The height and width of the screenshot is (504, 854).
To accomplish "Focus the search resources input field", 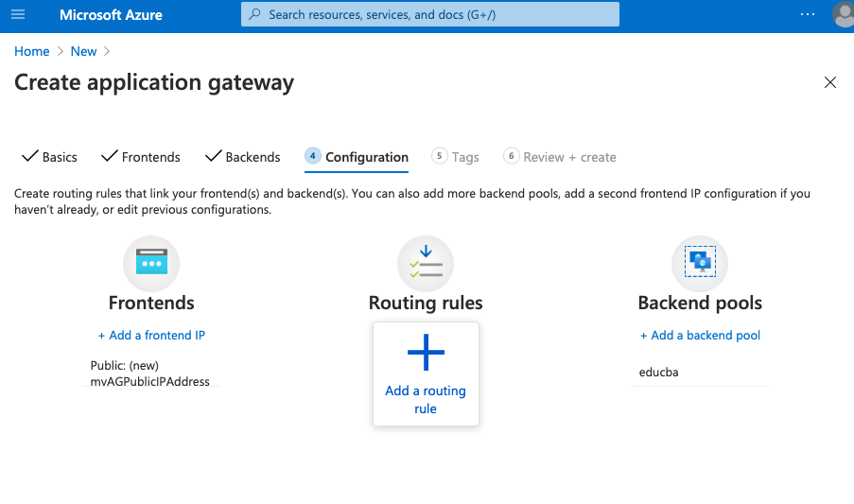I will coord(430,15).
